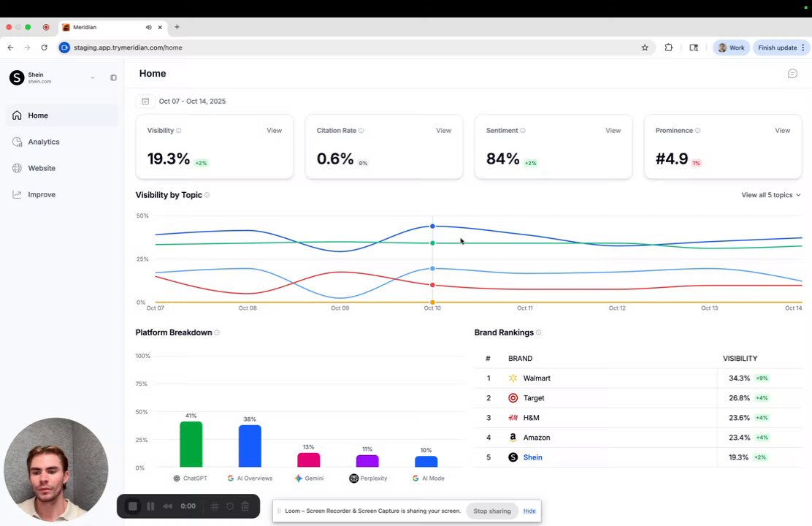Show info icon next to Citation Rate
812x526 pixels.
[361, 131]
